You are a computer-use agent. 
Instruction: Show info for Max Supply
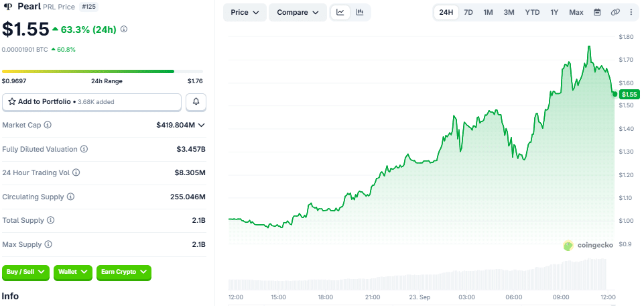(48, 245)
